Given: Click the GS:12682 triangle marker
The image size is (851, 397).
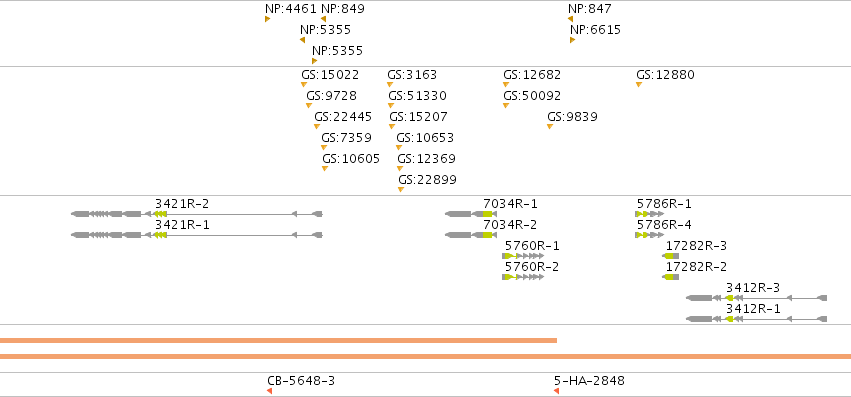Looking at the screenshot, I should pos(506,84).
